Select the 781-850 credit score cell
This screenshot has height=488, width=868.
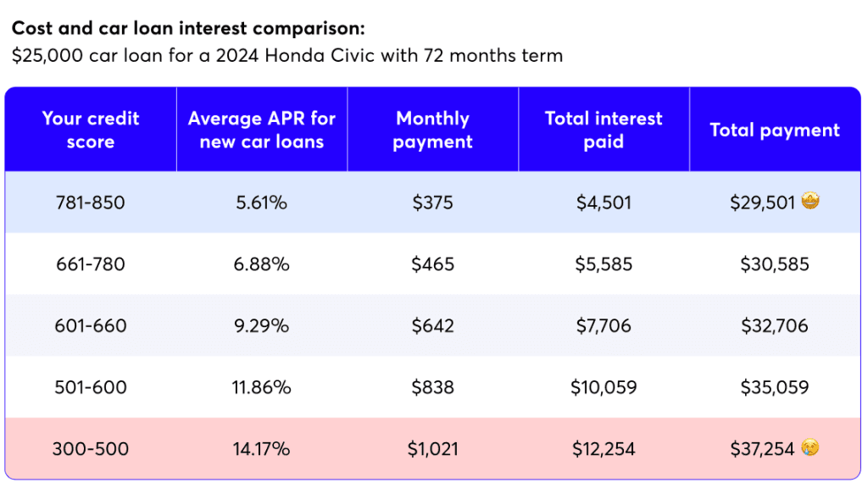91,203
